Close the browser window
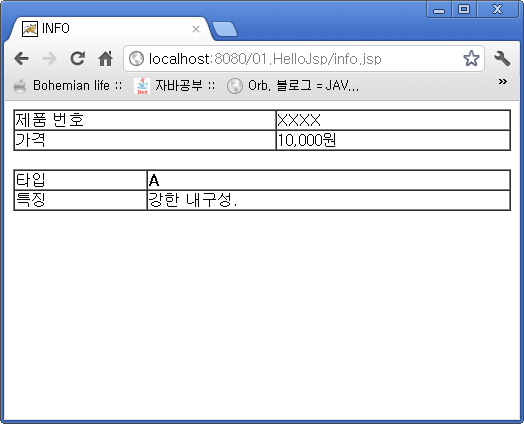Image resolution: width=524 pixels, height=424 pixels. [x=498, y=9]
